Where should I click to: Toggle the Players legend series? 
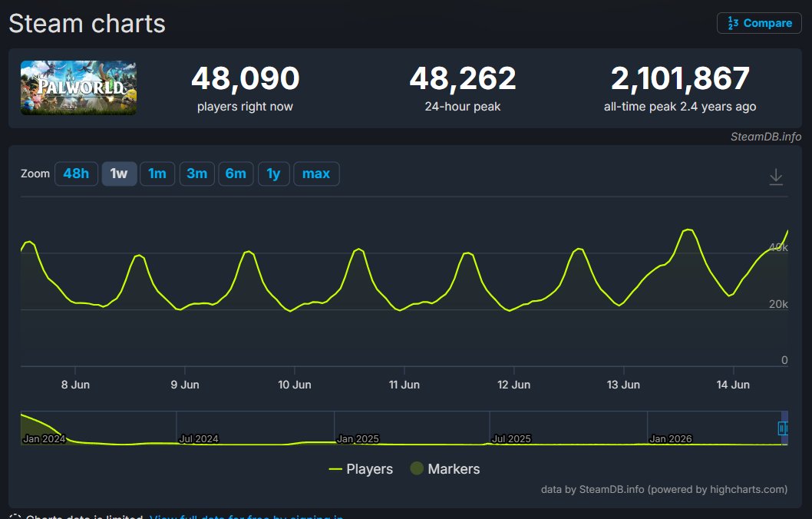pyautogui.click(x=361, y=469)
